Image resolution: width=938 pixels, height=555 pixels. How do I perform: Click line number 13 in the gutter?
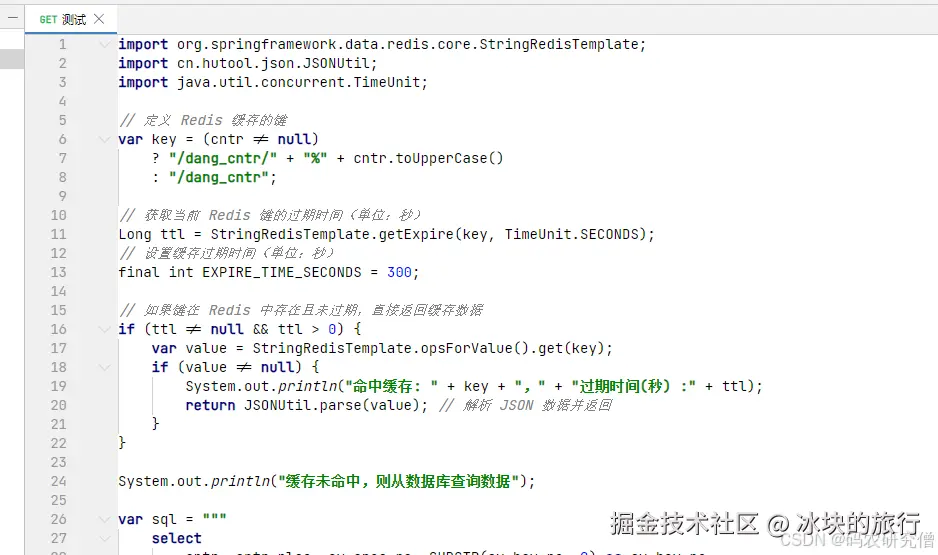[x=59, y=273]
